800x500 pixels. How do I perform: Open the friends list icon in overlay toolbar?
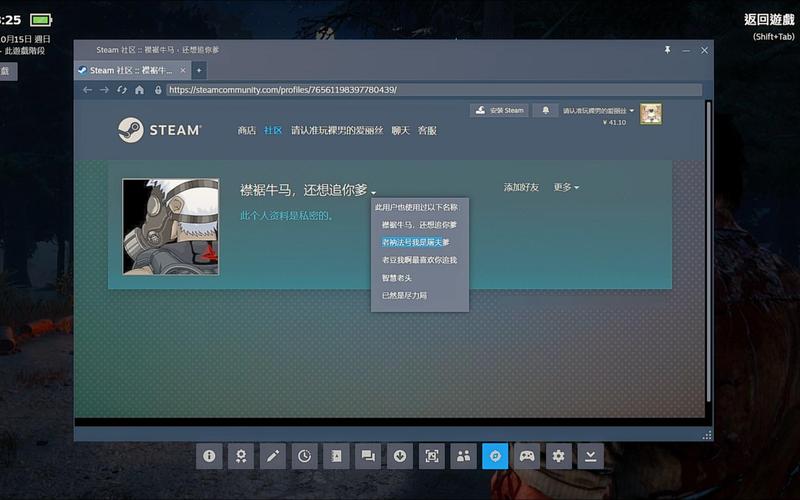pos(463,456)
